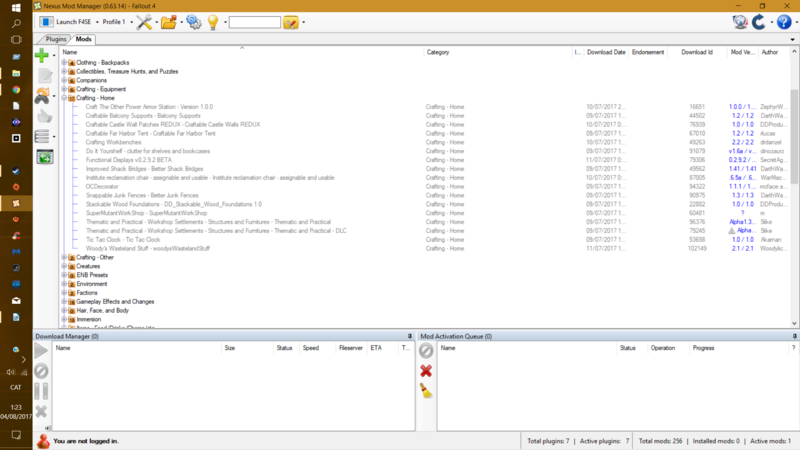This screenshot has height=450, width=800.
Task: Click the Nexus online status icon
Action: 740,22
